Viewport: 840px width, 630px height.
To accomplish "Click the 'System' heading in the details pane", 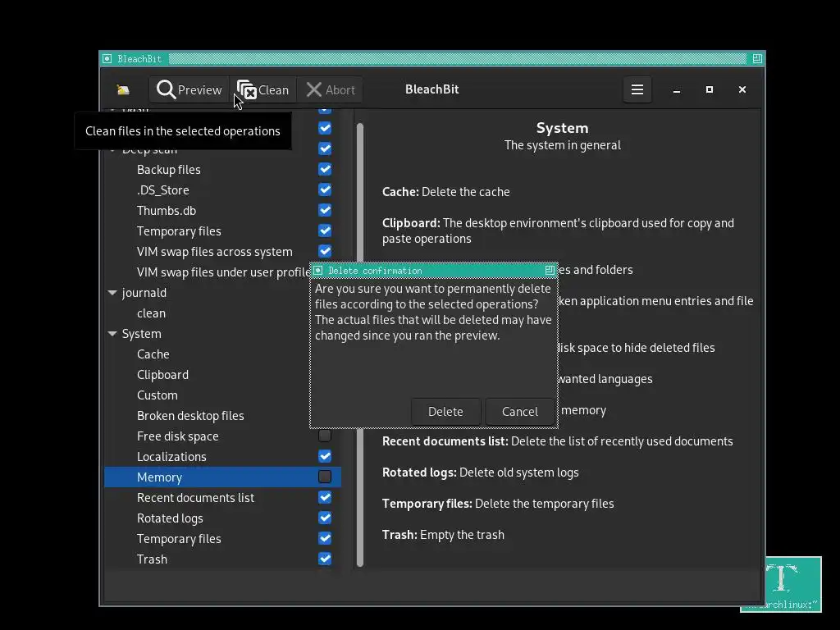I will coord(562,128).
